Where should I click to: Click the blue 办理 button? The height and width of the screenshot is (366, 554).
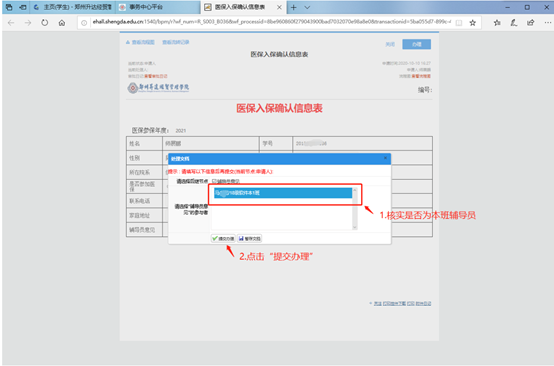[416, 44]
